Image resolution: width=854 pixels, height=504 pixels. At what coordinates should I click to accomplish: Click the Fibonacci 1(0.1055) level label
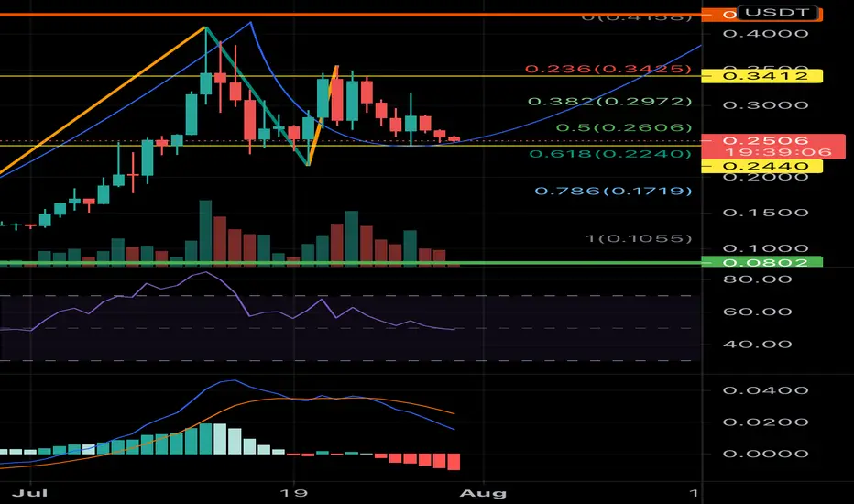coord(639,238)
